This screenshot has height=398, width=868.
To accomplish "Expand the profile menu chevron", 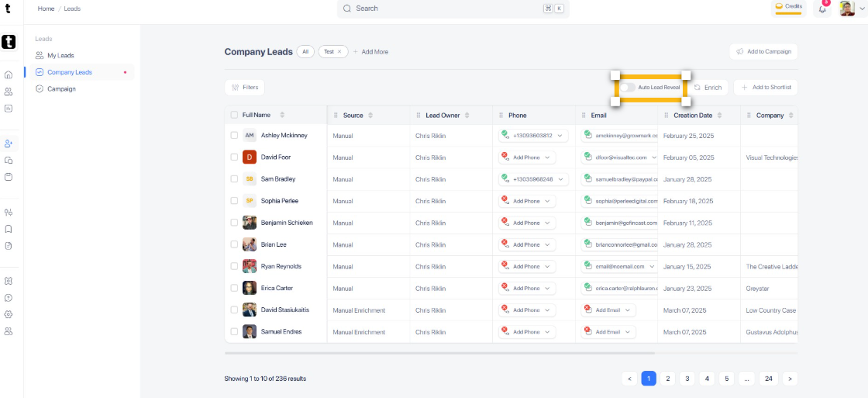I will click(861, 9).
